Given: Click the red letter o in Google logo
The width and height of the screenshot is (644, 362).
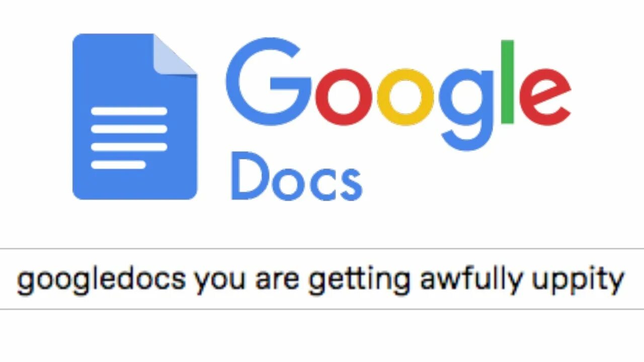Looking at the screenshot, I should 344,97.
